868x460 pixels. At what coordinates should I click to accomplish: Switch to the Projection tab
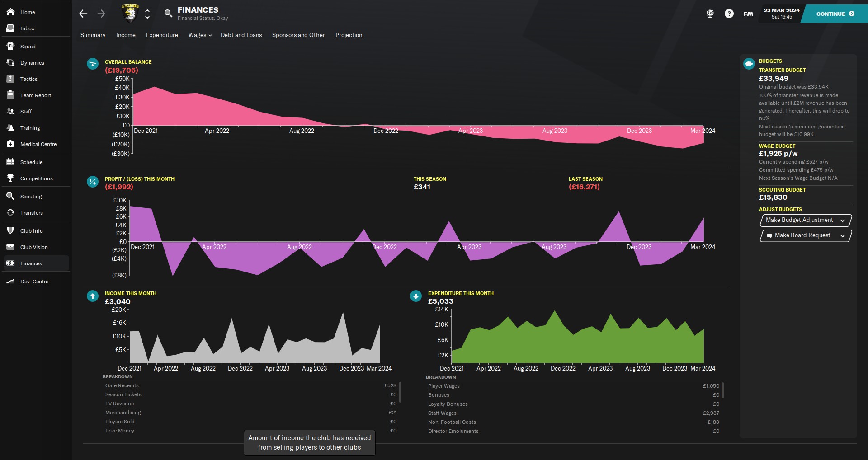pos(349,35)
